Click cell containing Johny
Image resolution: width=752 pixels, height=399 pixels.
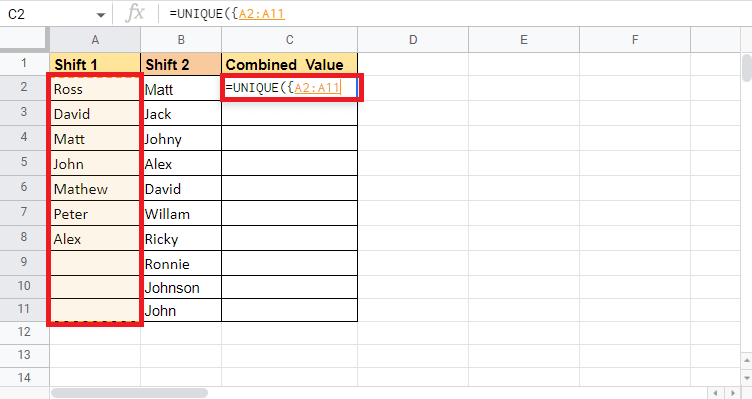pyautogui.click(x=181, y=139)
